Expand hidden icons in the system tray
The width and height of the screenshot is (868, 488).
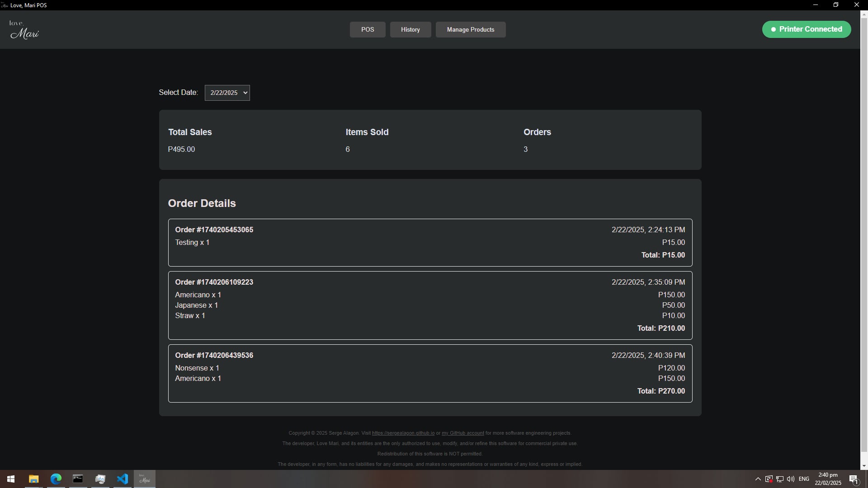tap(757, 479)
